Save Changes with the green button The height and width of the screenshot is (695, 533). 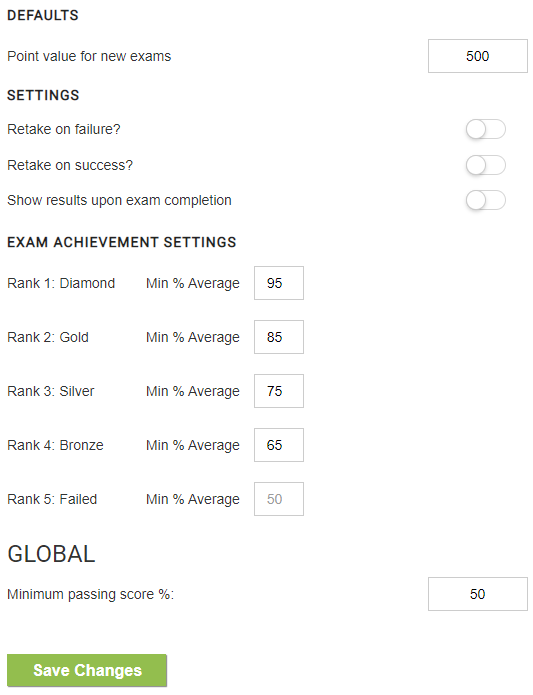[87, 671]
